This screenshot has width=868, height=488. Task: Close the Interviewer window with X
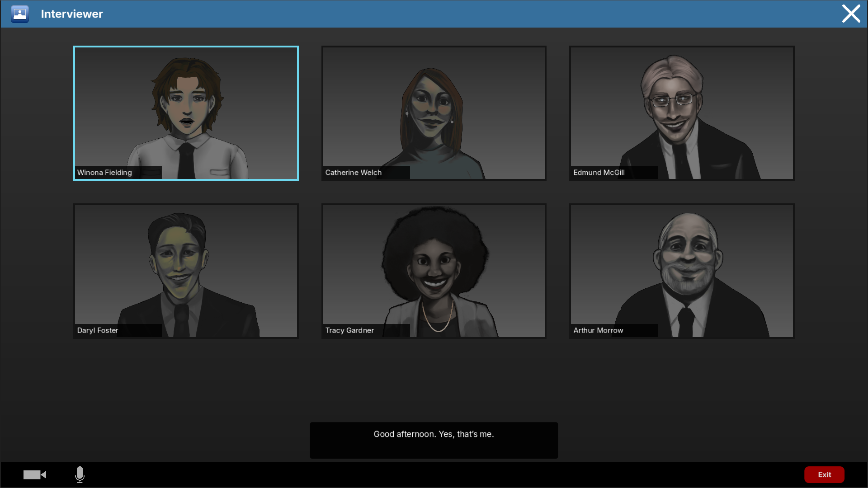point(851,14)
